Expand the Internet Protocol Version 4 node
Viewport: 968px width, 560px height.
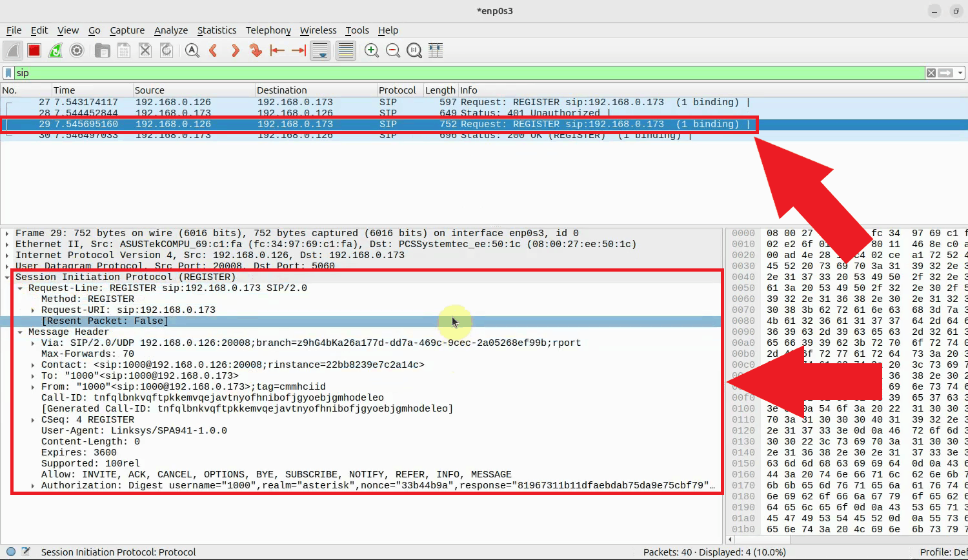7,255
